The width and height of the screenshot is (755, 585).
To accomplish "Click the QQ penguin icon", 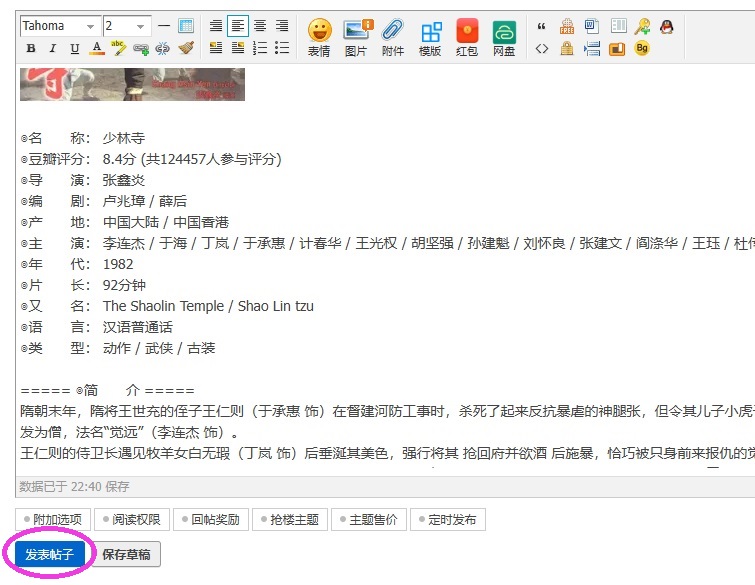I will (x=667, y=26).
